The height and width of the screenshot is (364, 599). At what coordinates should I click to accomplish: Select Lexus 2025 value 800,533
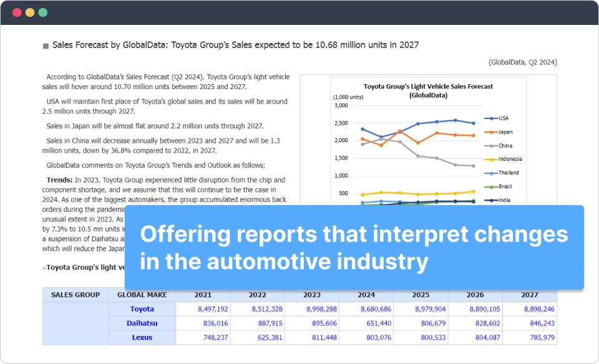click(433, 337)
